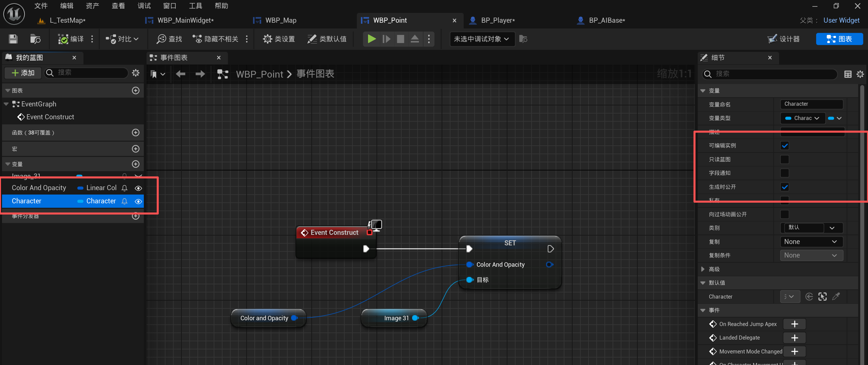This screenshot has height=365, width=868.
Task: Switch to the BP_Player tab
Action: (497, 20)
